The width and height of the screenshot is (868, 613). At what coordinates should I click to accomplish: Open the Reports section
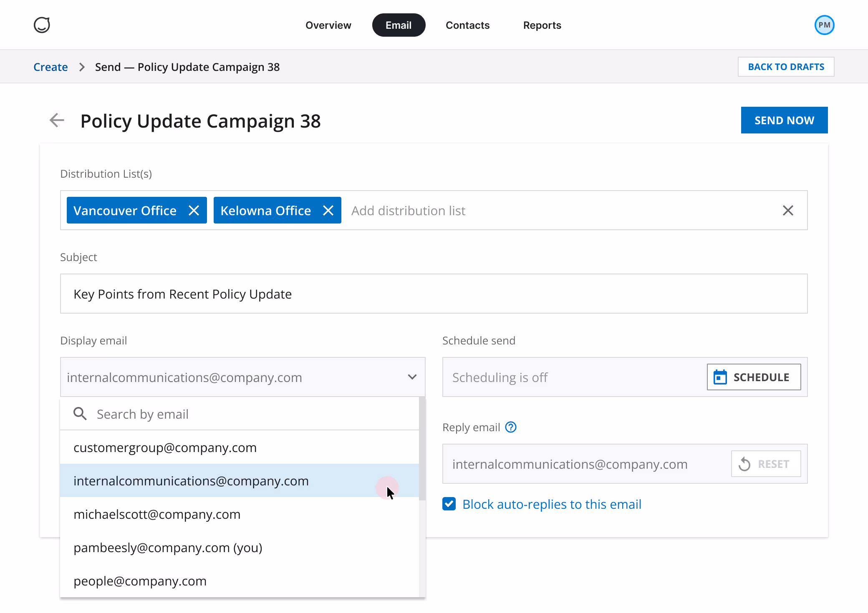(542, 25)
